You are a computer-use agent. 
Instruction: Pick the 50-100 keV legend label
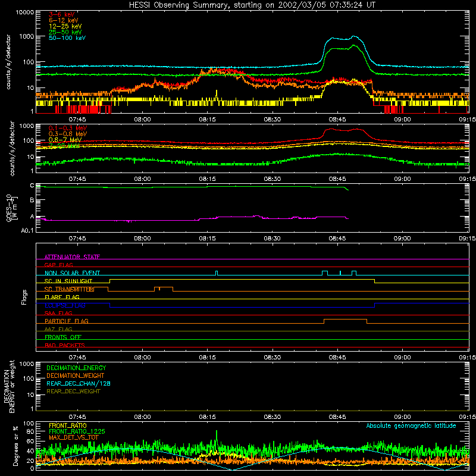(67, 38)
